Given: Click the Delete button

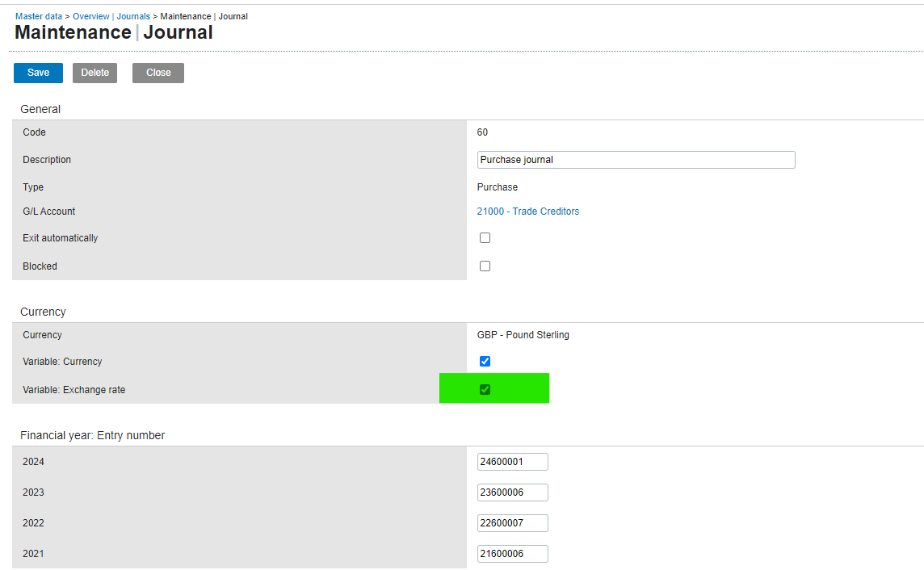Looking at the screenshot, I should [x=94, y=73].
